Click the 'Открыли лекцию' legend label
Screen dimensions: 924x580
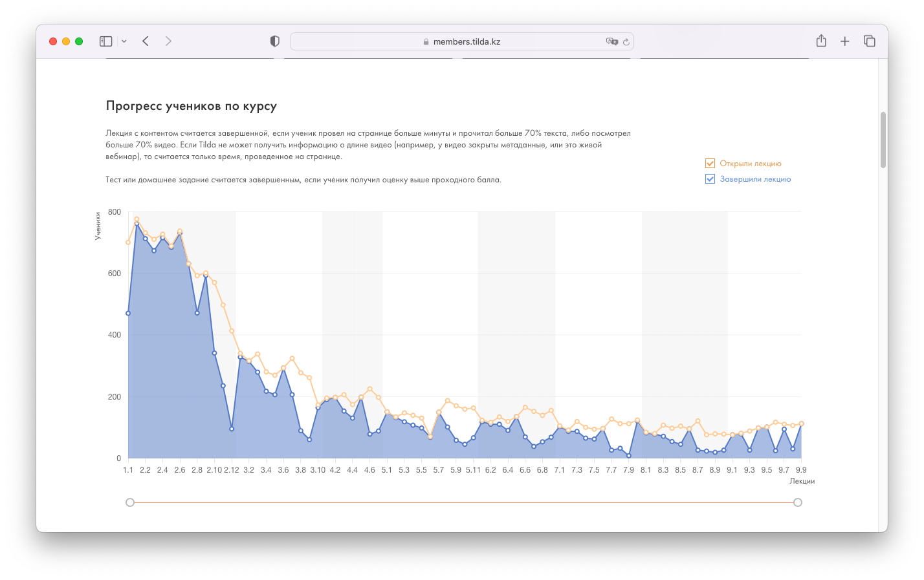click(x=751, y=164)
